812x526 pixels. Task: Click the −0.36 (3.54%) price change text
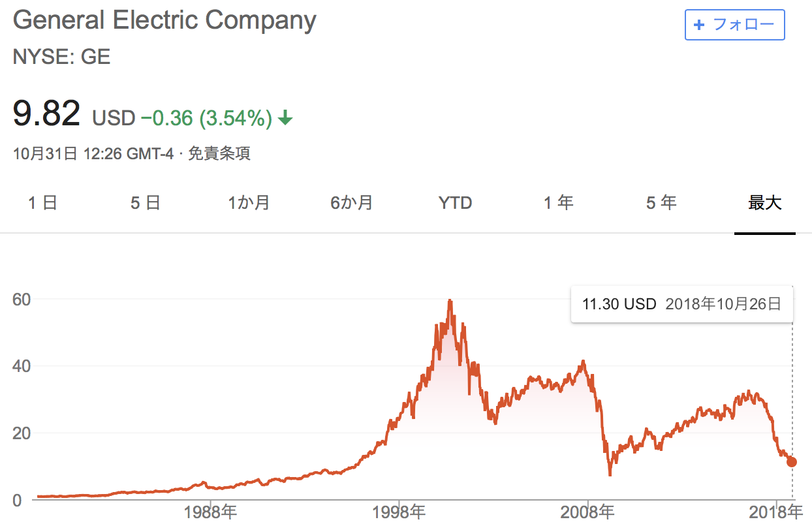206,118
